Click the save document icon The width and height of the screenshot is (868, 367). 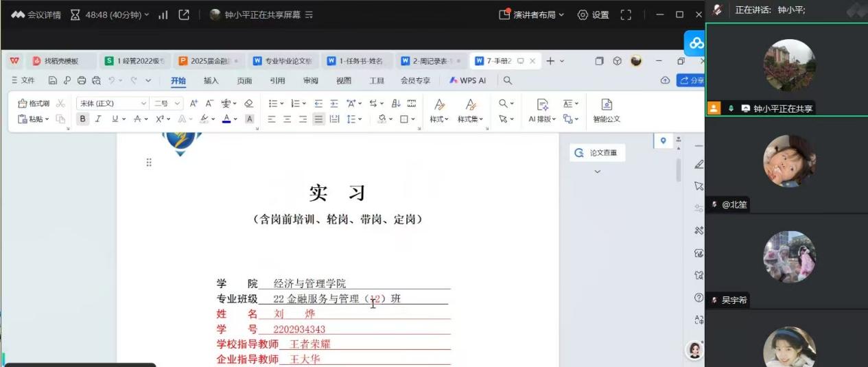click(x=53, y=80)
